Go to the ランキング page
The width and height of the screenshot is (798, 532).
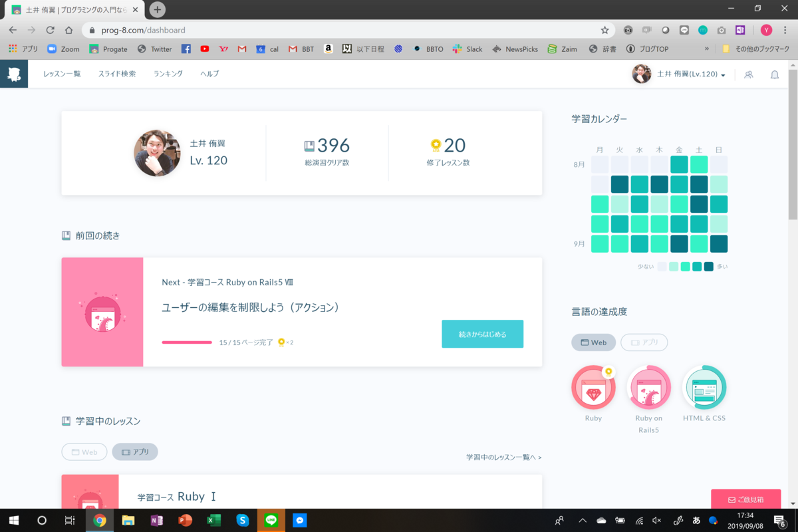(168, 74)
